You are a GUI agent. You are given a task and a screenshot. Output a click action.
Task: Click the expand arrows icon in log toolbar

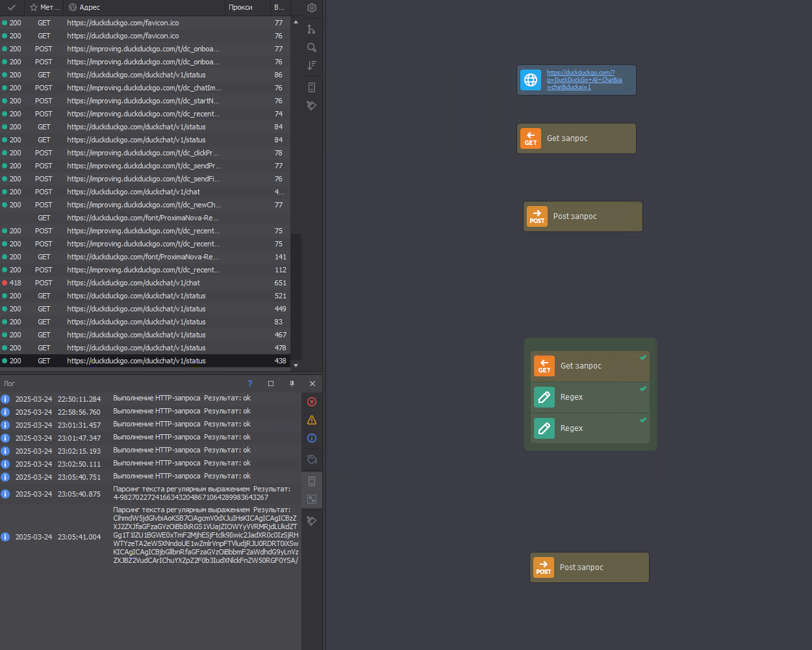[x=312, y=499]
